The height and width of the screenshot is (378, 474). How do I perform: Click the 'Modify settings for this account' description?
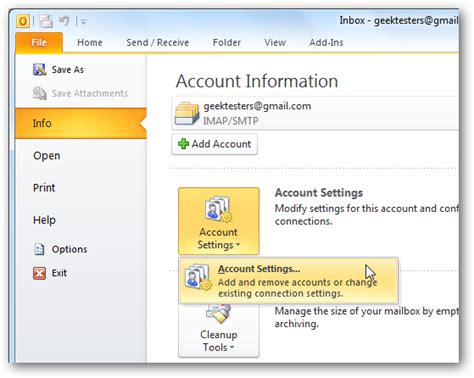(366, 215)
